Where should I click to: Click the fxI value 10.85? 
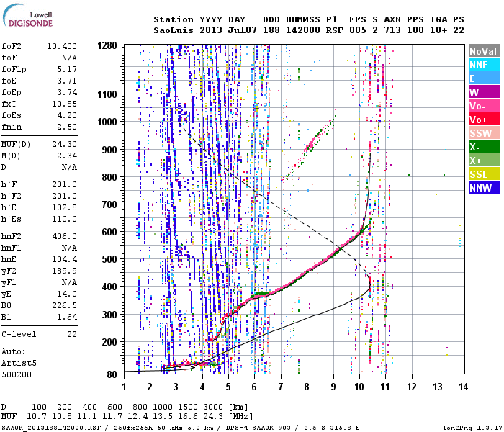(x=65, y=104)
